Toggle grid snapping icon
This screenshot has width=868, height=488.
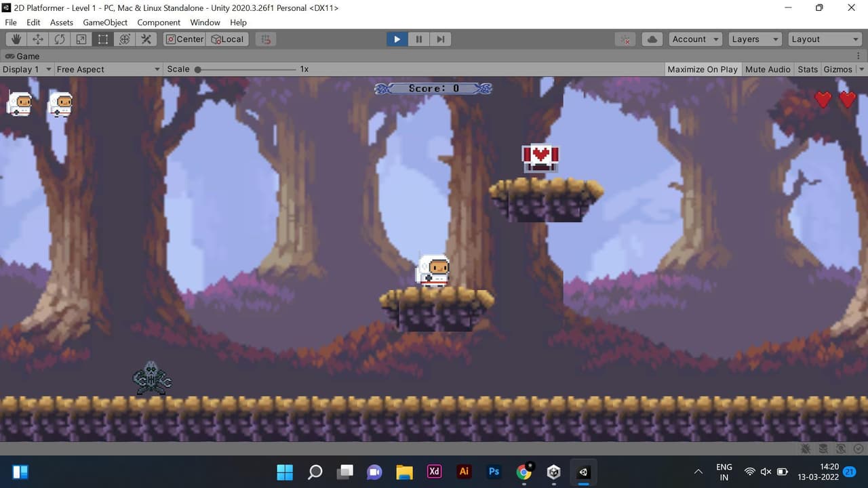click(266, 39)
